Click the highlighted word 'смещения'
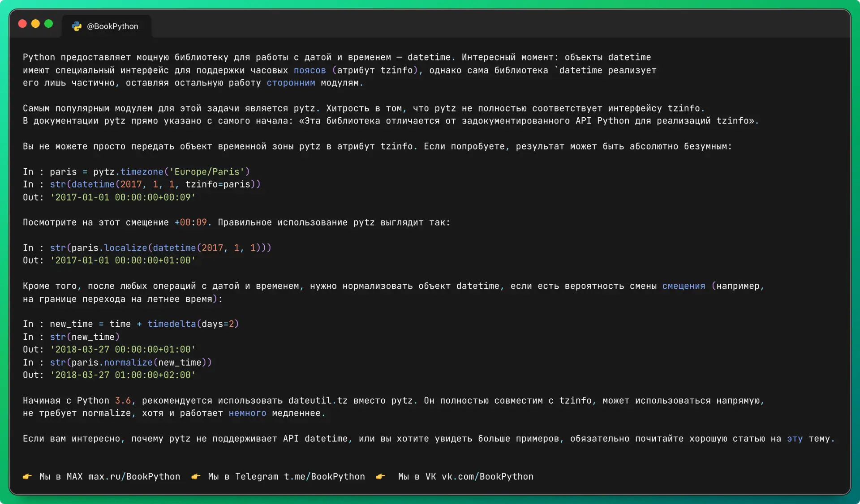The width and height of the screenshot is (860, 504). [684, 286]
